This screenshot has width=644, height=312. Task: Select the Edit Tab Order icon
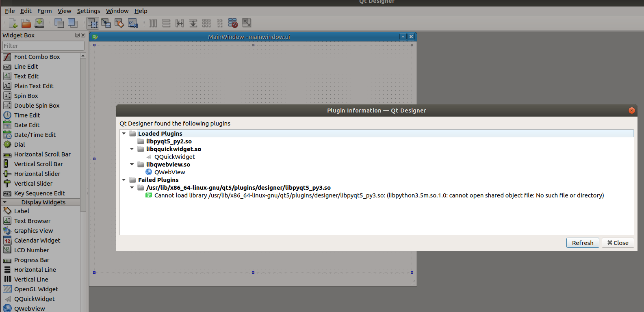click(x=133, y=23)
